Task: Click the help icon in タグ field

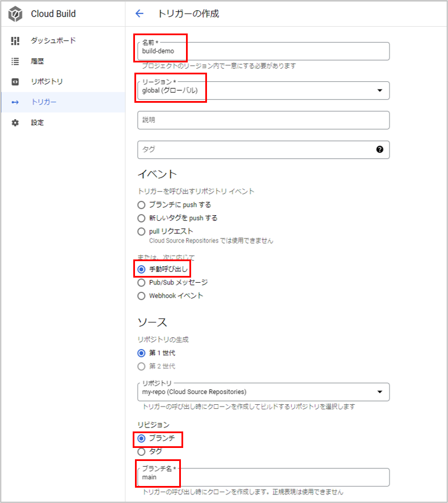Action: (x=380, y=149)
